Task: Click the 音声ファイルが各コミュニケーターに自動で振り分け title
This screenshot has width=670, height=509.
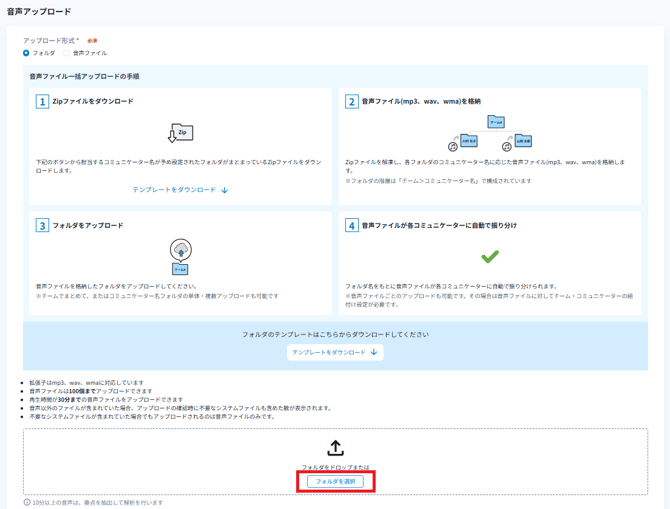Action: click(x=439, y=225)
